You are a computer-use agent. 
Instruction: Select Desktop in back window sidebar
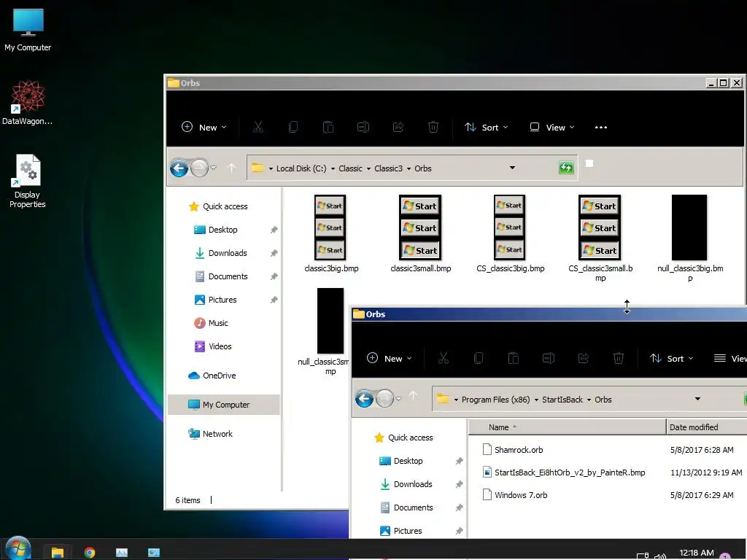click(x=216, y=230)
